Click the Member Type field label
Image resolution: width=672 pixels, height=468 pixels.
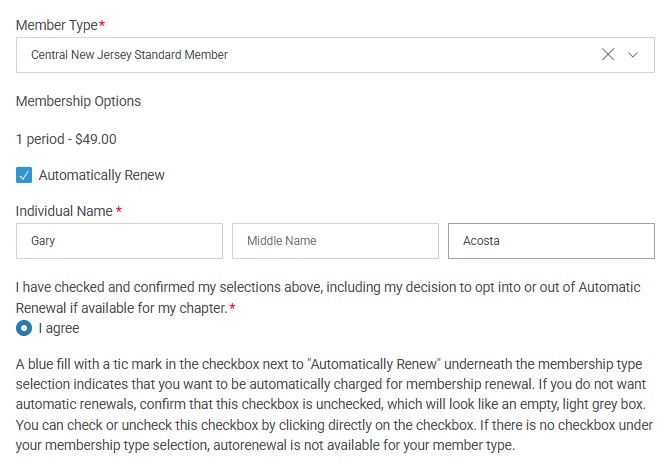[56, 23]
